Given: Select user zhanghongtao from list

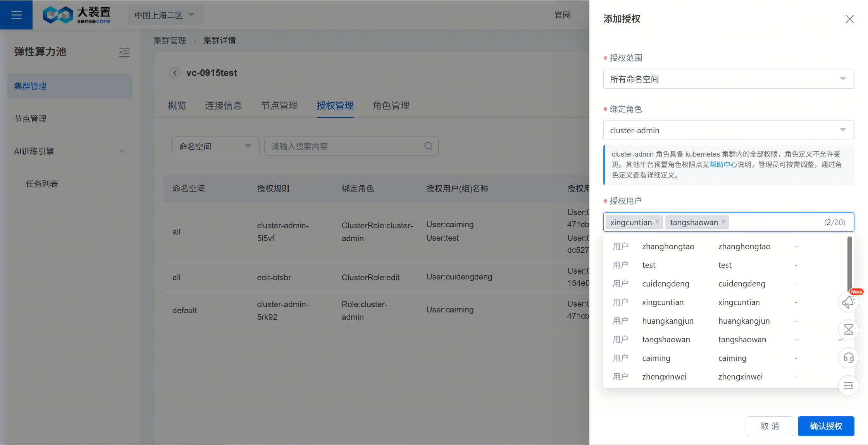Looking at the screenshot, I should pyautogui.click(x=668, y=247).
